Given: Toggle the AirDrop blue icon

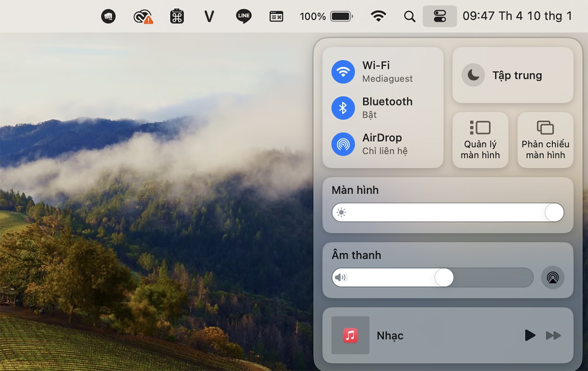Looking at the screenshot, I should (343, 144).
